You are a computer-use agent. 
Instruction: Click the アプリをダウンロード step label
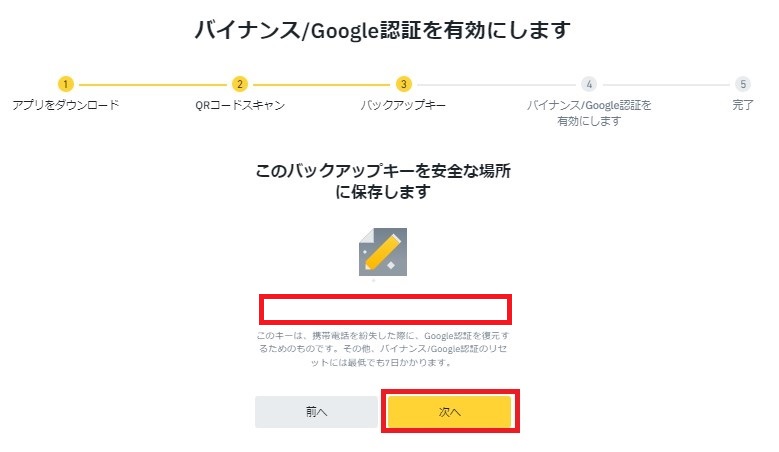[66, 105]
